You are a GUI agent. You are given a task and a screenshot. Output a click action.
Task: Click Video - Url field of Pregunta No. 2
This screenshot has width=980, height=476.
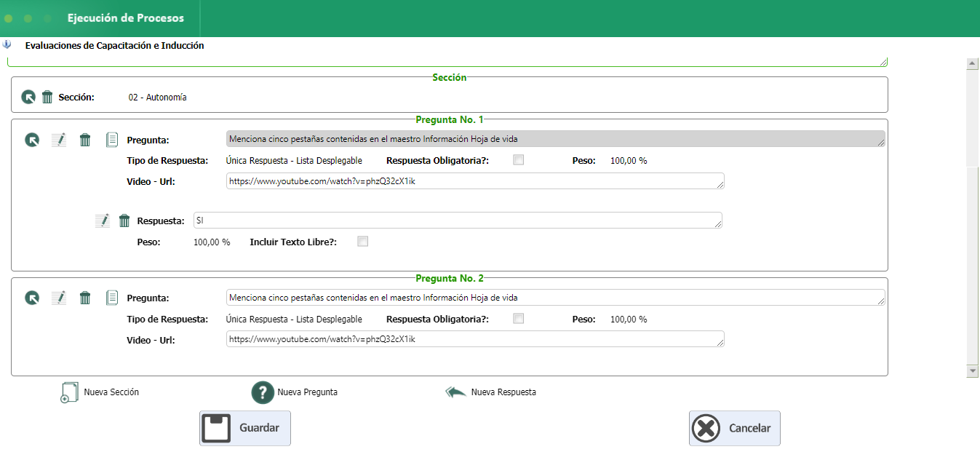(475, 339)
